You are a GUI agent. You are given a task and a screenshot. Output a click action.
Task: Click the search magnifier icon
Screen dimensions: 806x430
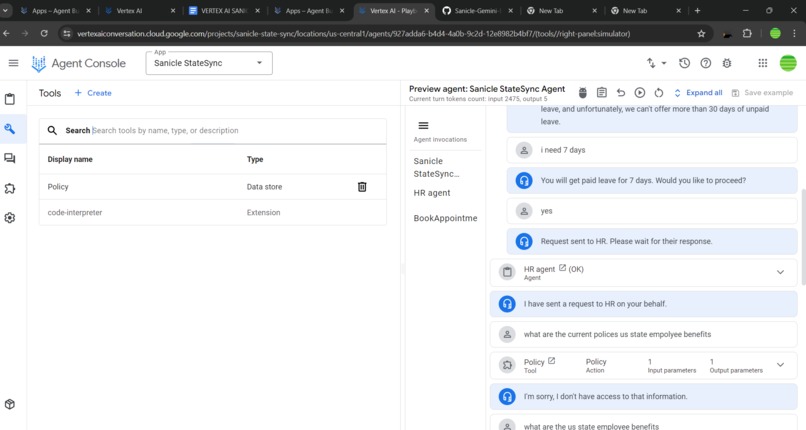[x=52, y=130]
